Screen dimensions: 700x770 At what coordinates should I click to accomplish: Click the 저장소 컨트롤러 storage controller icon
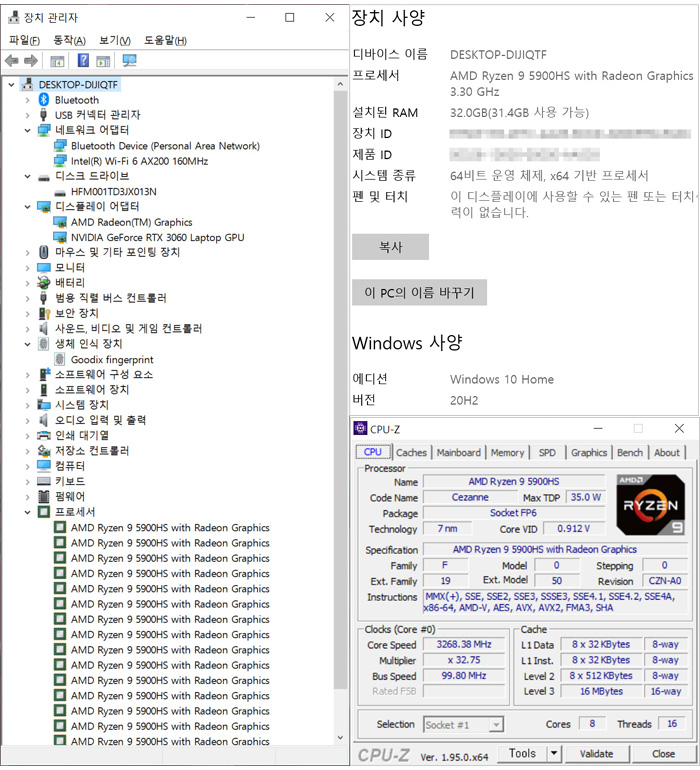(44, 450)
